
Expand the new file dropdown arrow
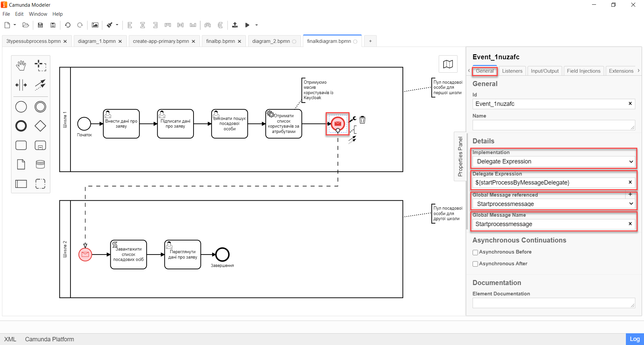tap(15, 25)
